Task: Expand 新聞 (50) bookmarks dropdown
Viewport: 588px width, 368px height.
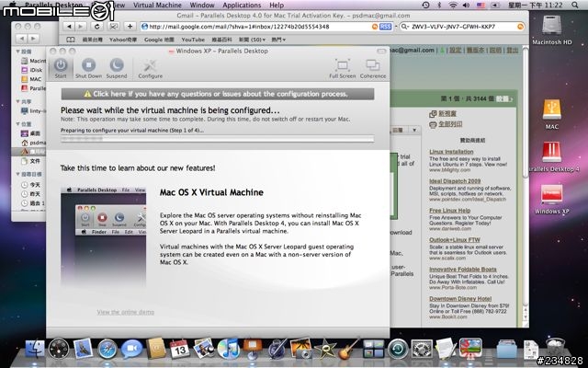Action: tap(252, 40)
